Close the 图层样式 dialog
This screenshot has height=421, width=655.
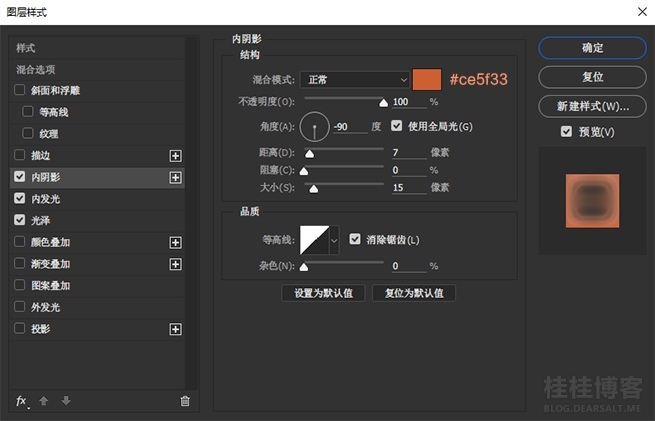pos(642,12)
